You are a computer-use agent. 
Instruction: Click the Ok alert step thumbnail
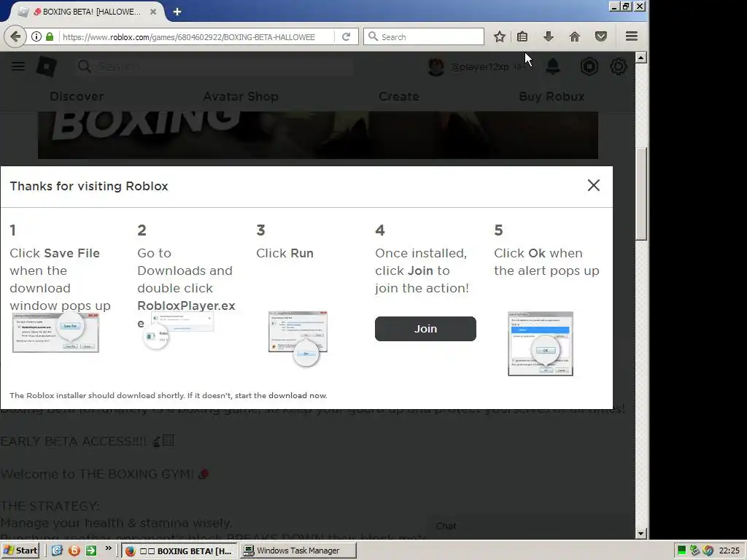click(x=541, y=344)
